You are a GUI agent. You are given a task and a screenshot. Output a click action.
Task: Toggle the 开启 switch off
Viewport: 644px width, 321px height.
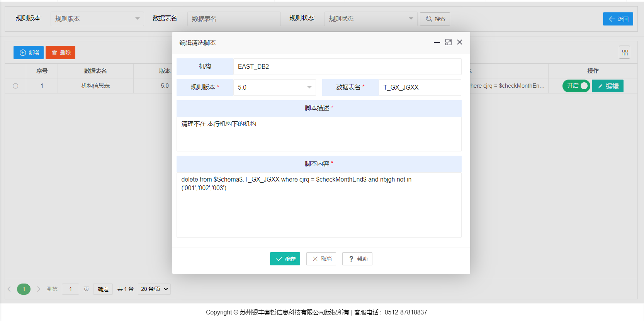point(576,86)
